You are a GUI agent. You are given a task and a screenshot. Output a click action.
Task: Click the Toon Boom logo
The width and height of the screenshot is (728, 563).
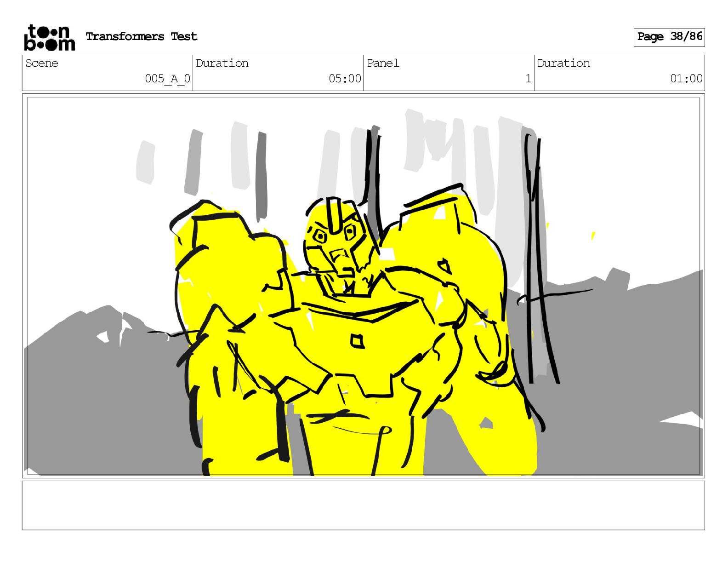coord(49,37)
